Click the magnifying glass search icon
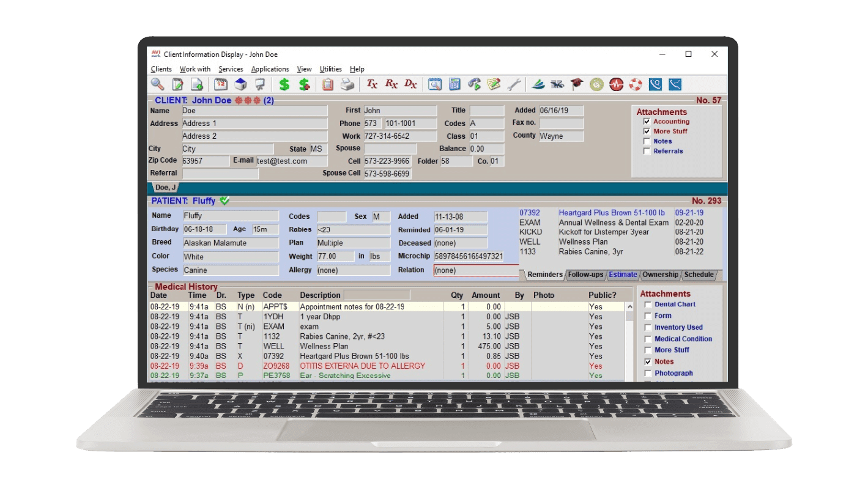Viewport: 868px width, 488px height. pyautogui.click(x=158, y=84)
